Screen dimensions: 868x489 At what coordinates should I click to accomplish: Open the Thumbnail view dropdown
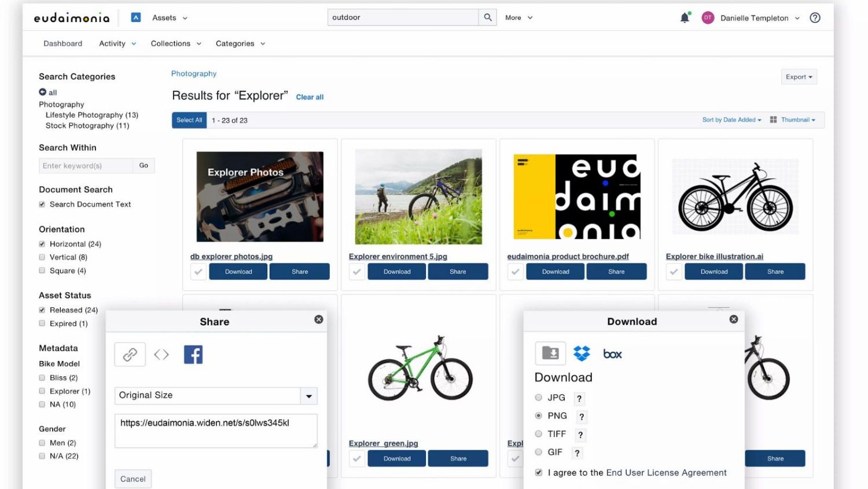[x=798, y=120]
